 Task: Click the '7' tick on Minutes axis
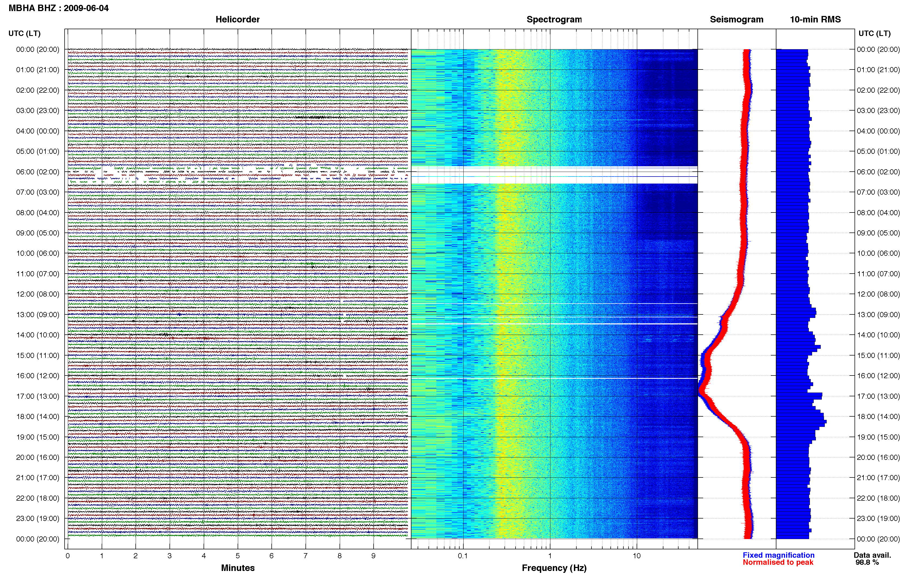click(306, 556)
